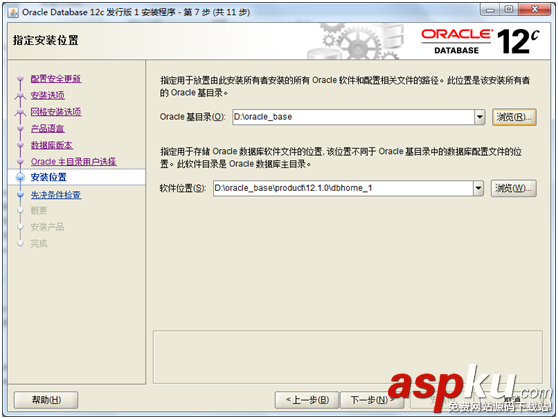Open the 先决条件检查 step link
Screen dimensions: 558x419
(x=56, y=195)
